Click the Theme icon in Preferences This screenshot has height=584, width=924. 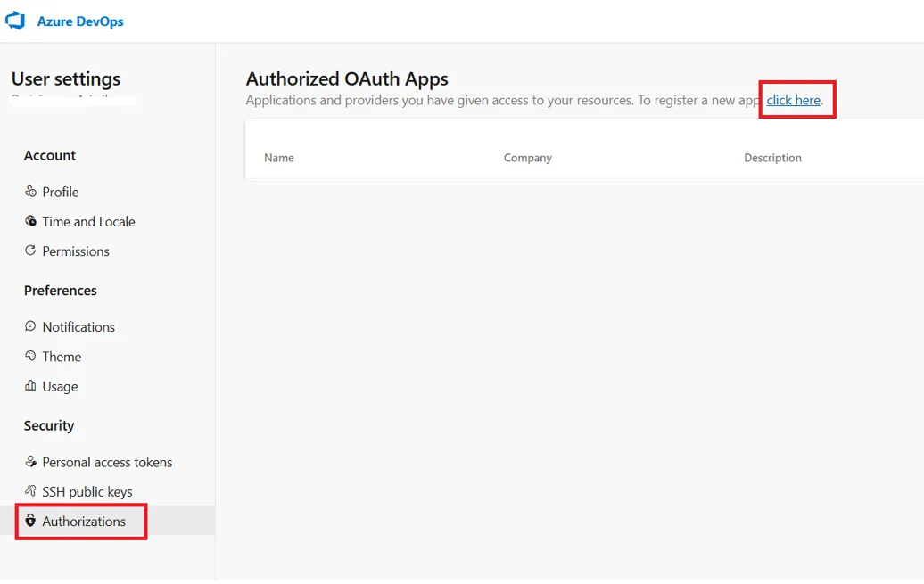coord(29,356)
